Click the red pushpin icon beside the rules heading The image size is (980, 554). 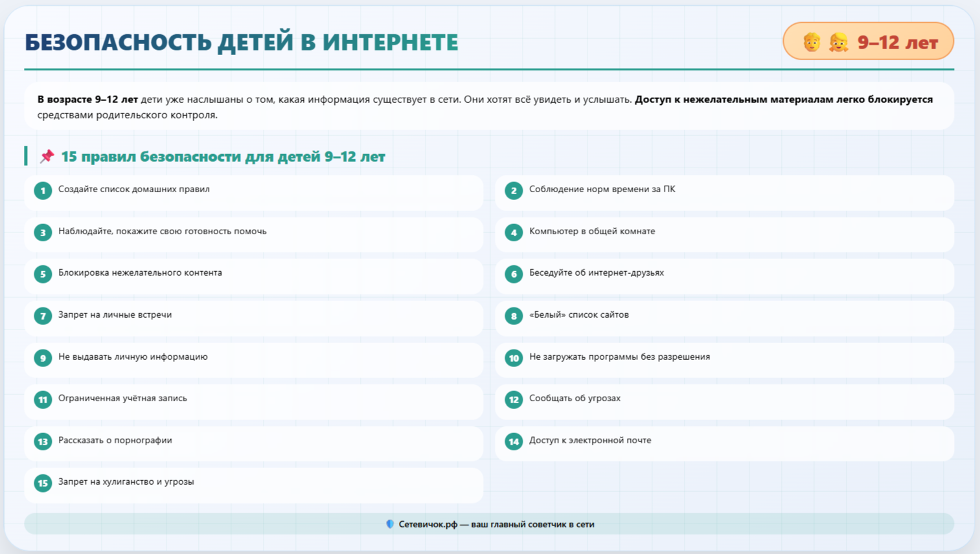pos(47,156)
